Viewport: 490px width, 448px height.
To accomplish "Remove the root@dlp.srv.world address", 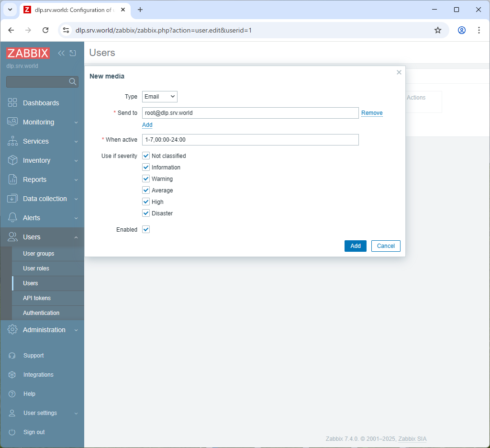I will tap(372, 113).
